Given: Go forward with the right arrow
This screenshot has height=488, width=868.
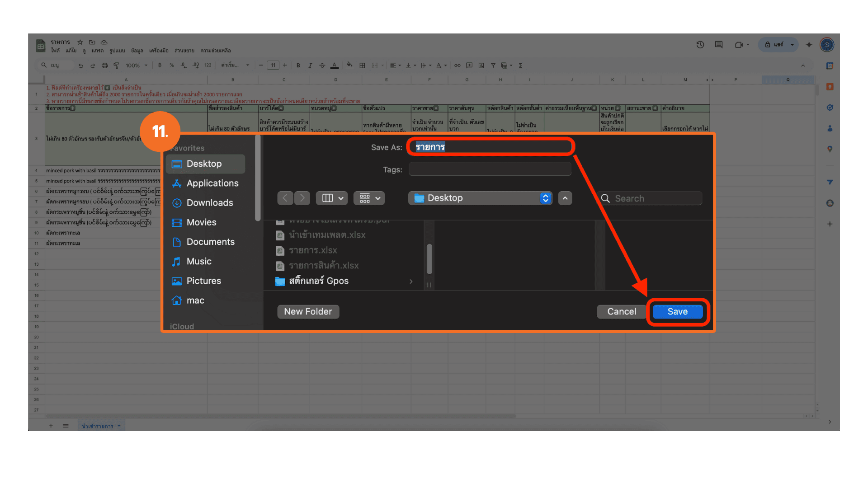Looking at the screenshot, I should tap(302, 198).
